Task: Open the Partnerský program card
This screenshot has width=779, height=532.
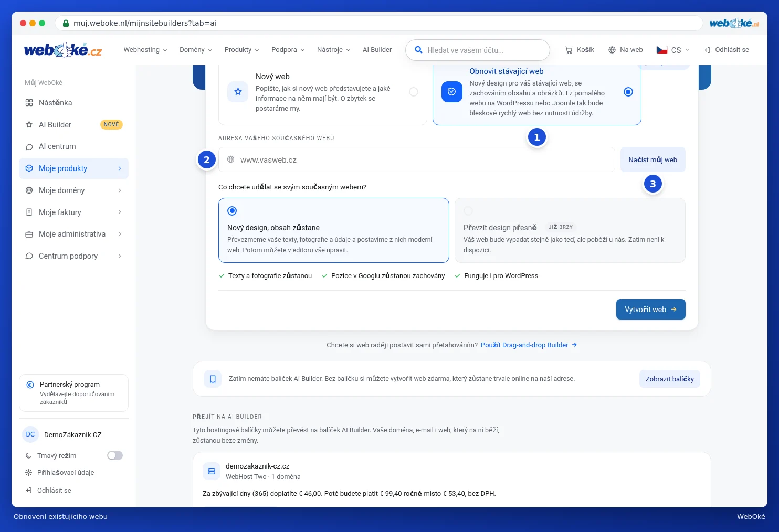Action: coord(73,393)
